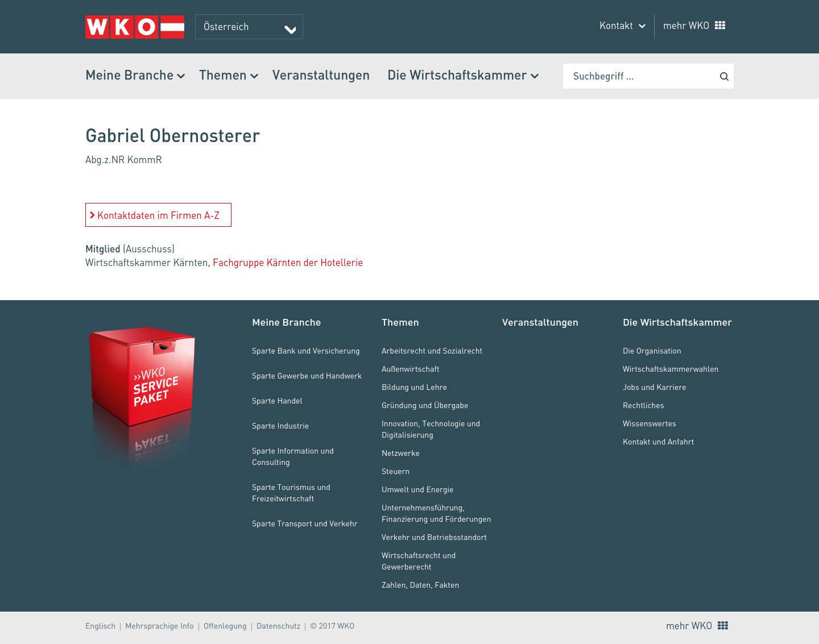The image size is (819, 644).
Task: Open the Außenwirtschaft link
Action: pos(411,369)
